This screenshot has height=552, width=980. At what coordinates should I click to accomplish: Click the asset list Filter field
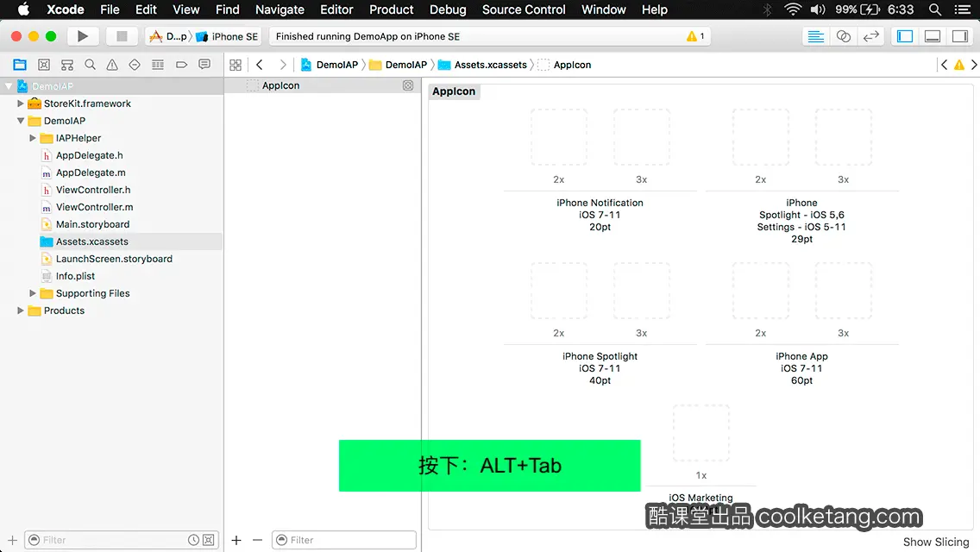pyautogui.click(x=343, y=540)
